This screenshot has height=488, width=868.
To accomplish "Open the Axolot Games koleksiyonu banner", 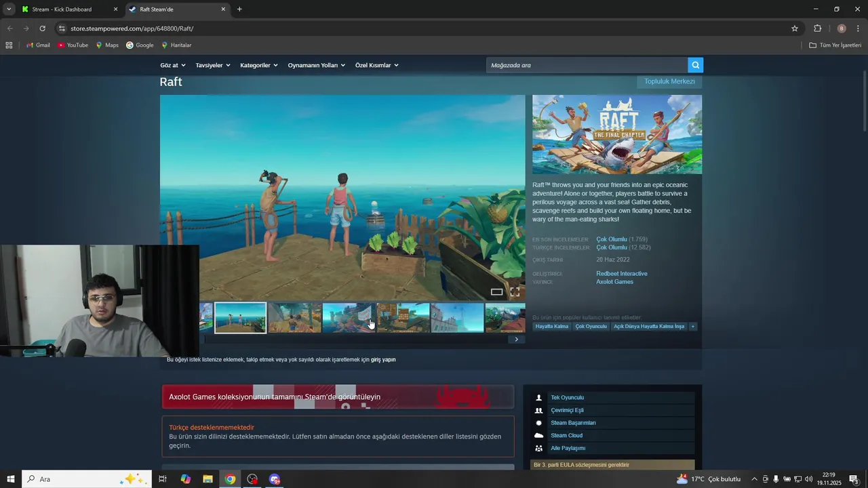I will (338, 397).
